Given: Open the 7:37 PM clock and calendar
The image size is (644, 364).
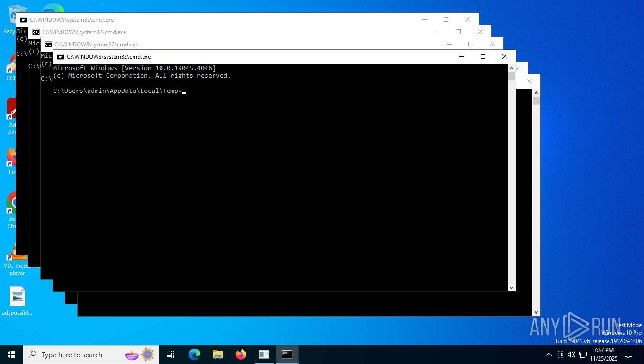Looking at the screenshot, I should pos(604,355).
